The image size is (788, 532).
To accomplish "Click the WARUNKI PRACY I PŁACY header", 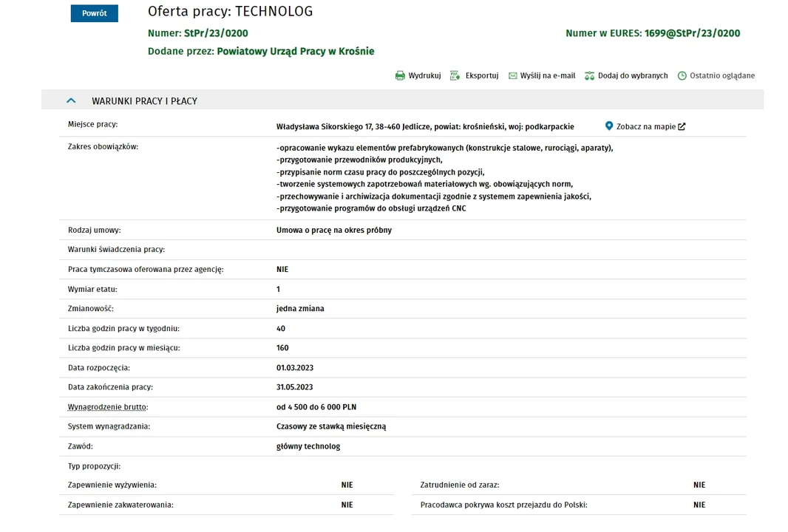I will tap(144, 101).
